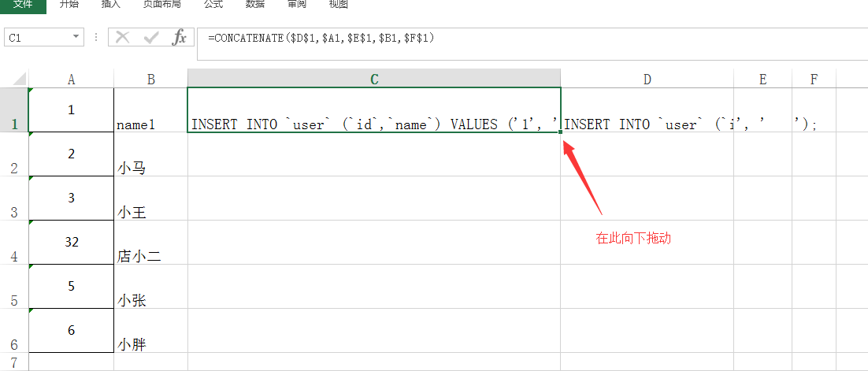
Task: Click cell B3 containing 小王
Action: click(150, 198)
